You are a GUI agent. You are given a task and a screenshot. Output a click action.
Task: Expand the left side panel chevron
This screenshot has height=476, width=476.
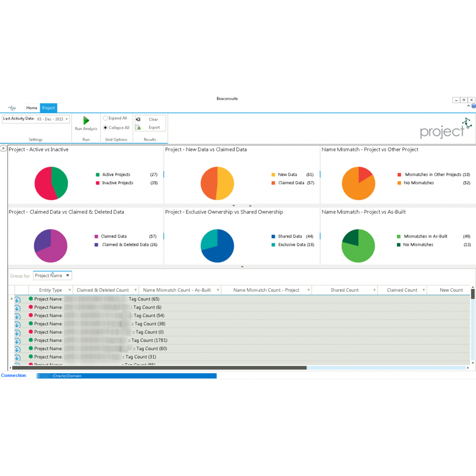(x=3, y=149)
